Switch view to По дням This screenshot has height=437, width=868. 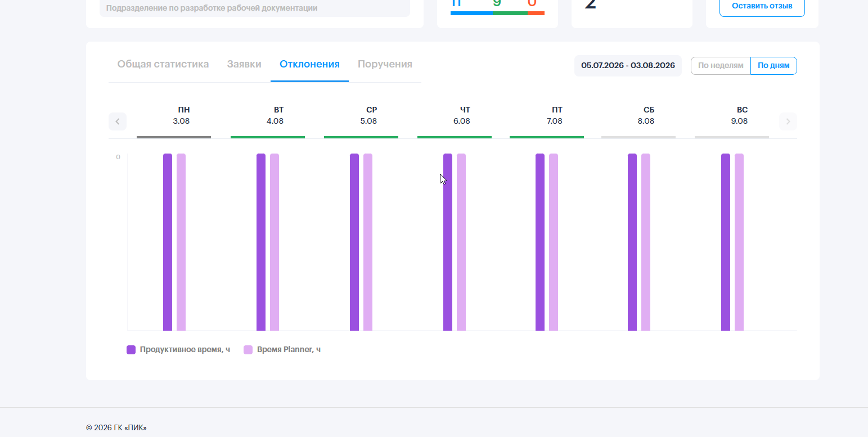point(773,66)
